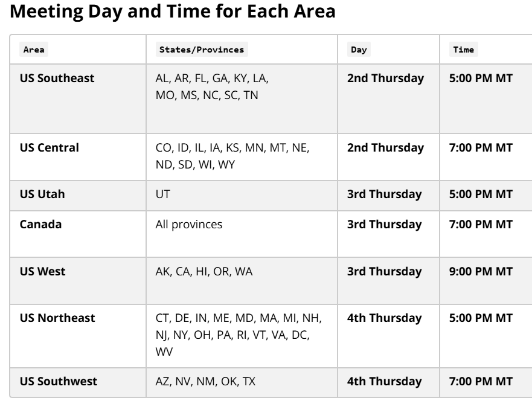
Task: Click the Time column header
Action: point(464,50)
